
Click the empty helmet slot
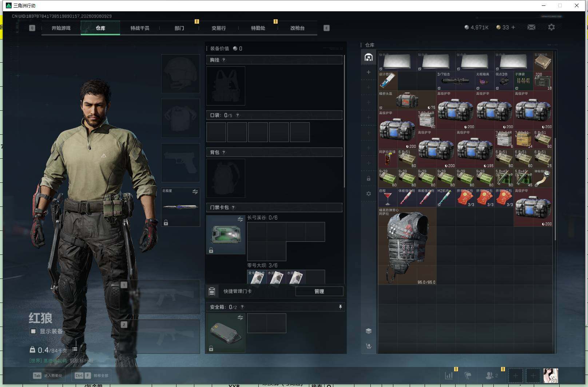pyautogui.click(x=180, y=74)
